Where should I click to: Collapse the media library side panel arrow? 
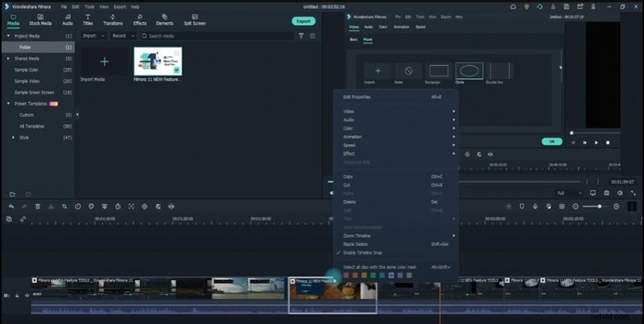(x=77, y=115)
